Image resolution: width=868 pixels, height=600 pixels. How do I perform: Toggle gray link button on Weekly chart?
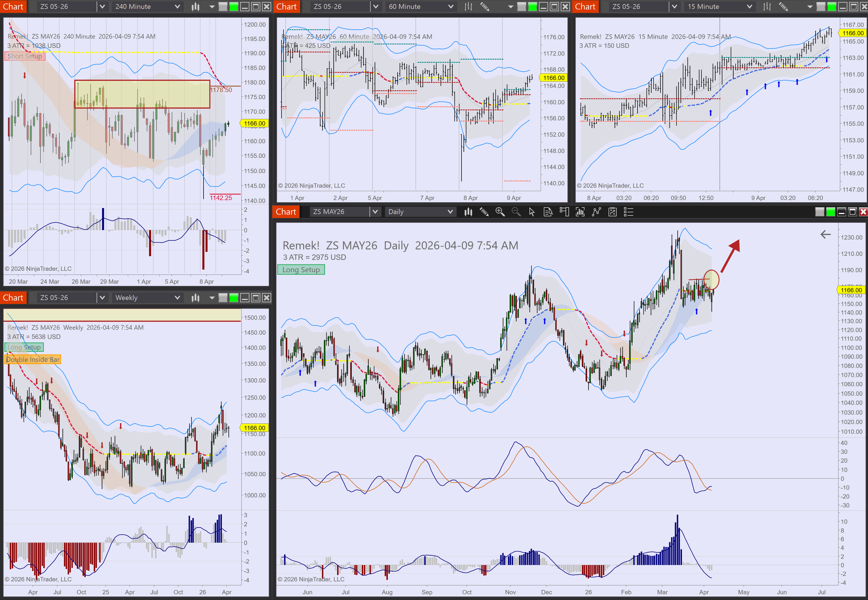point(223,298)
